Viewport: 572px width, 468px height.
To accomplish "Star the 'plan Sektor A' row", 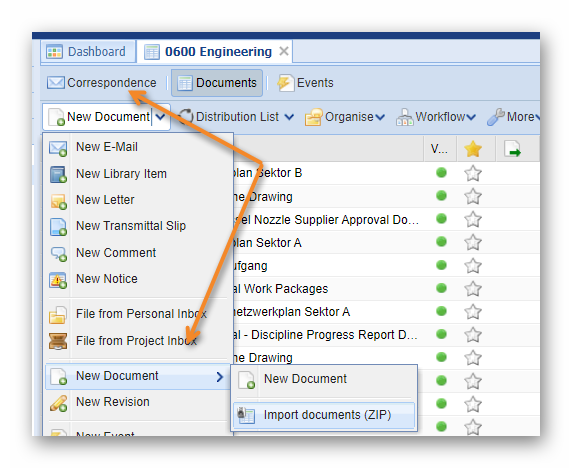I will pos(473,243).
